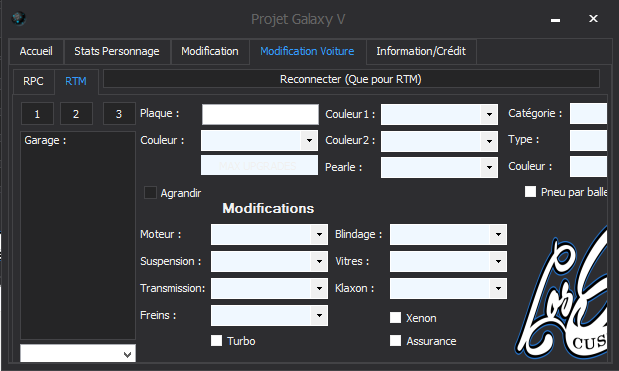Open the Pearle dropdown
619x371 pixels.
pyautogui.click(x=439, y=167)
